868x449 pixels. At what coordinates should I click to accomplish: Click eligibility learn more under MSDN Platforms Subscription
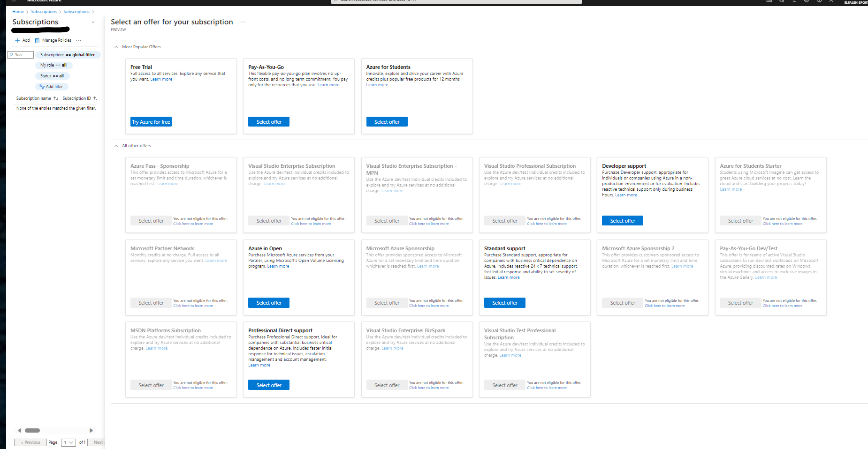tap(193, 388)
